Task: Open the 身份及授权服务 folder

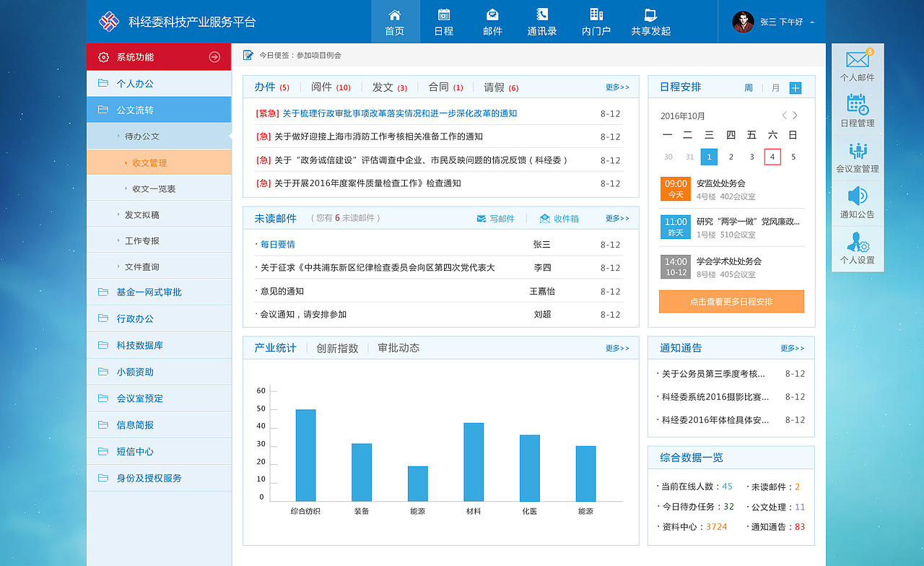Action: click(x=159, y=479)
